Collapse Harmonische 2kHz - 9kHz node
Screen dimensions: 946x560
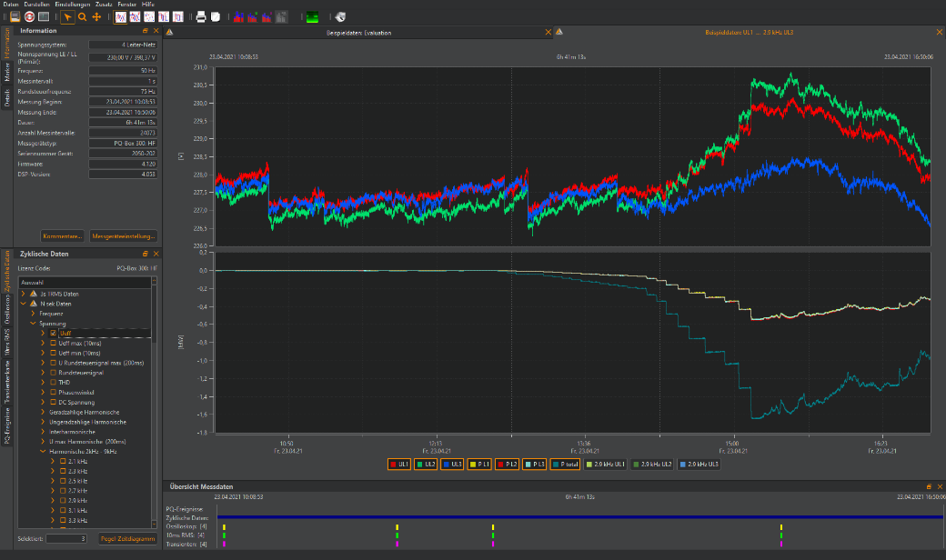tap(43, 452)
